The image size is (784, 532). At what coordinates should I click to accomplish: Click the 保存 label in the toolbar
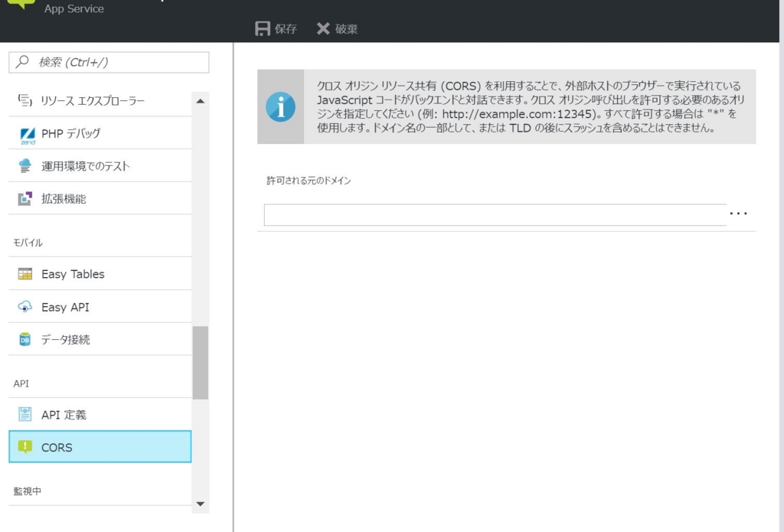tap(286, 29)
